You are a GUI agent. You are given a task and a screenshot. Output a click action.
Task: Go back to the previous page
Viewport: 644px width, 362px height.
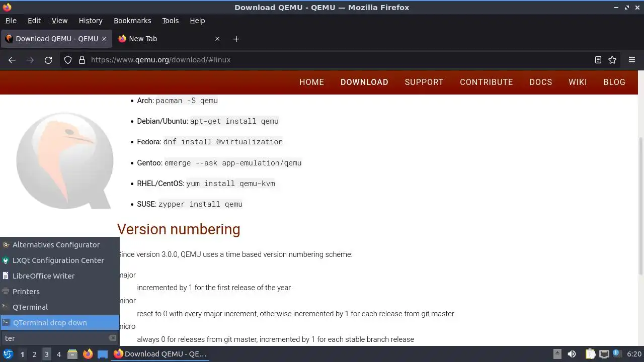coord(12,60)
